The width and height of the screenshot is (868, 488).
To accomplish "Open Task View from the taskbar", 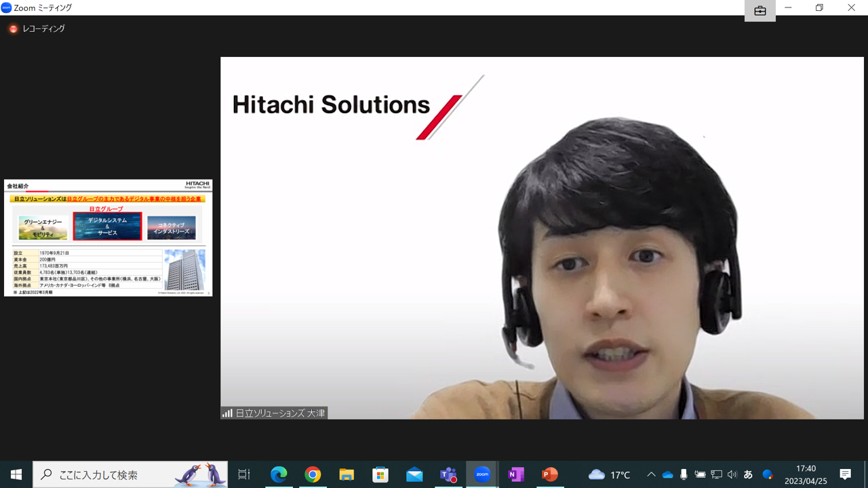I will pyautogui.click(x=244, y=474).
